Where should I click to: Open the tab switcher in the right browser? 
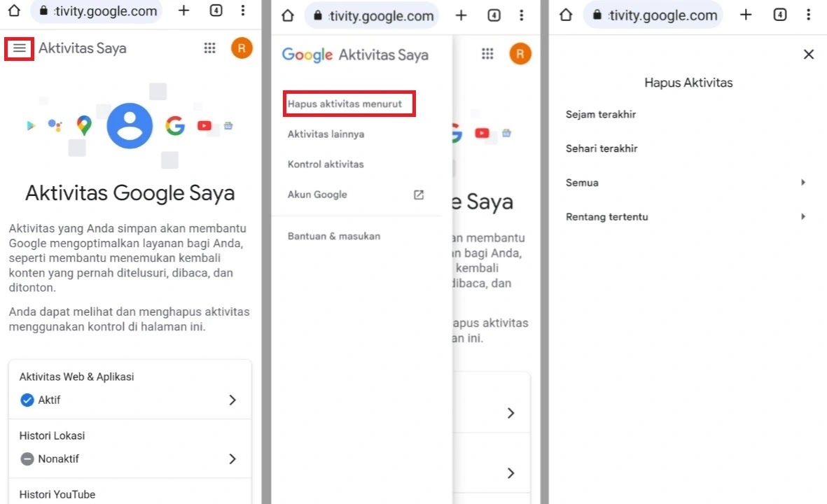[779, 15]
